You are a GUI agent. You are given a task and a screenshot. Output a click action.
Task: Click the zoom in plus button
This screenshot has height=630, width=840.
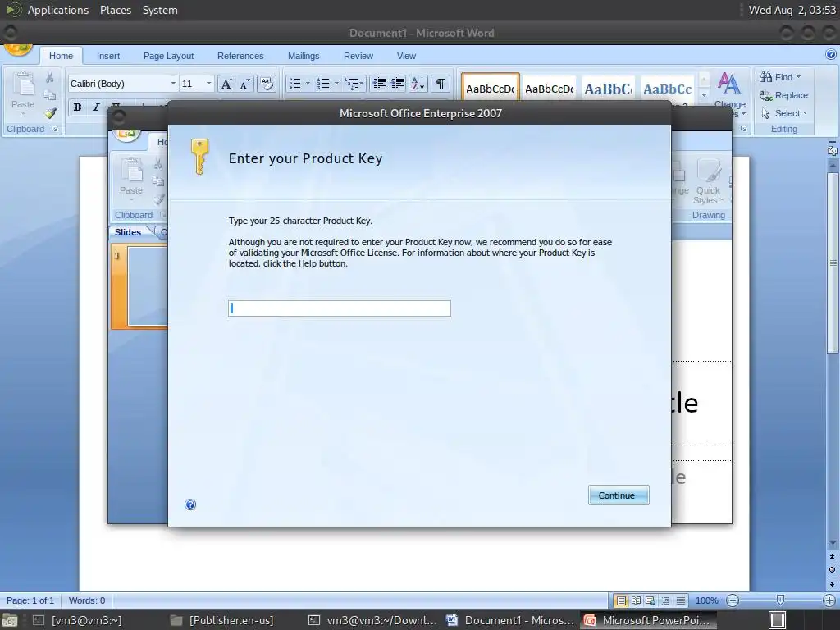coord(829,600)
